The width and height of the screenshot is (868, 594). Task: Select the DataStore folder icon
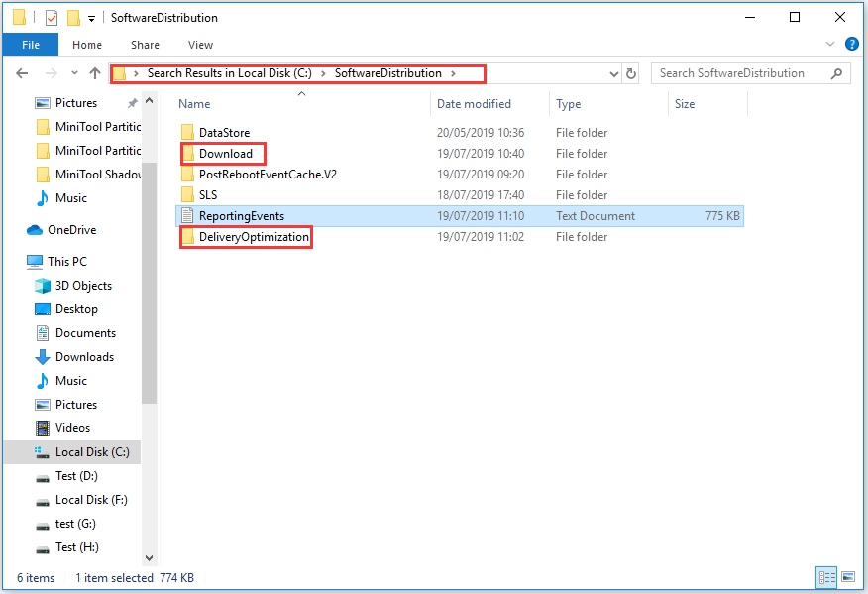click(187, 133)
